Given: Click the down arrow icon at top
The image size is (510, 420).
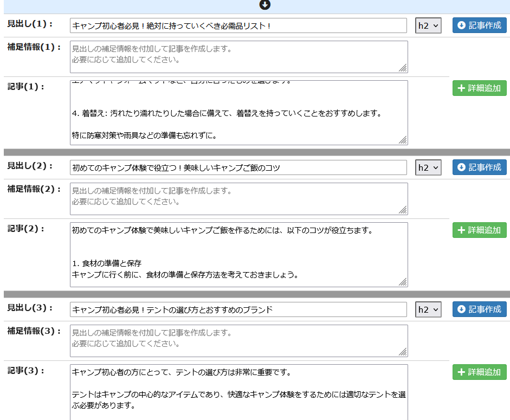Looking at the screenshot, I should click(x=265, y=5).
